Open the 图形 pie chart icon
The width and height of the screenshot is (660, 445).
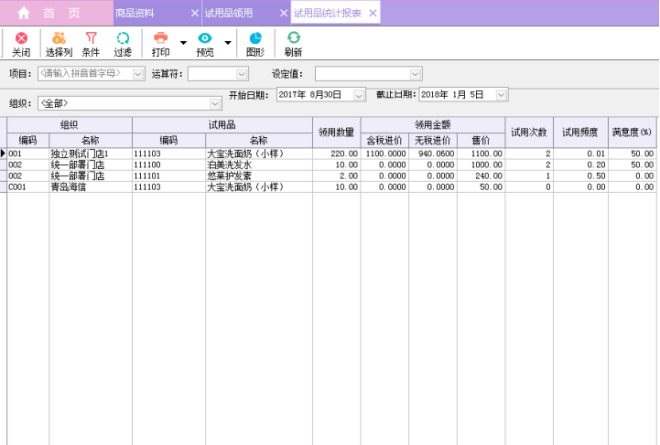click(x=255, y=38)
